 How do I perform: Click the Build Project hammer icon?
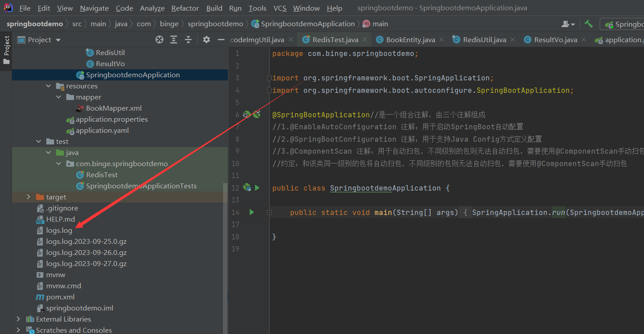click(588, 24)
